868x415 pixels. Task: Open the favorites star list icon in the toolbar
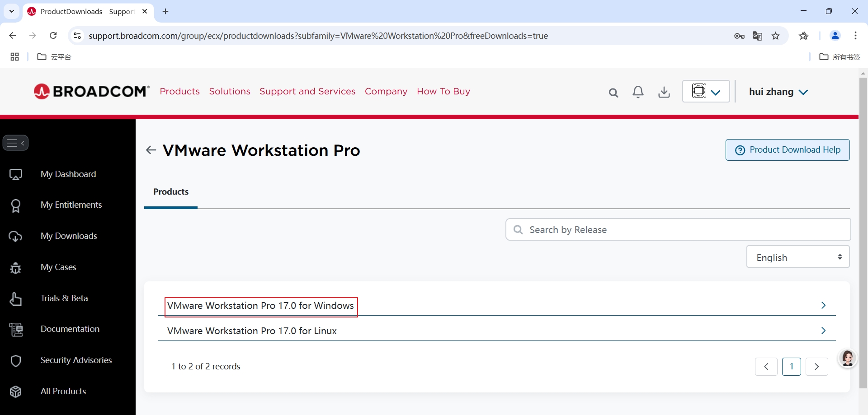(x=803, y=36)
